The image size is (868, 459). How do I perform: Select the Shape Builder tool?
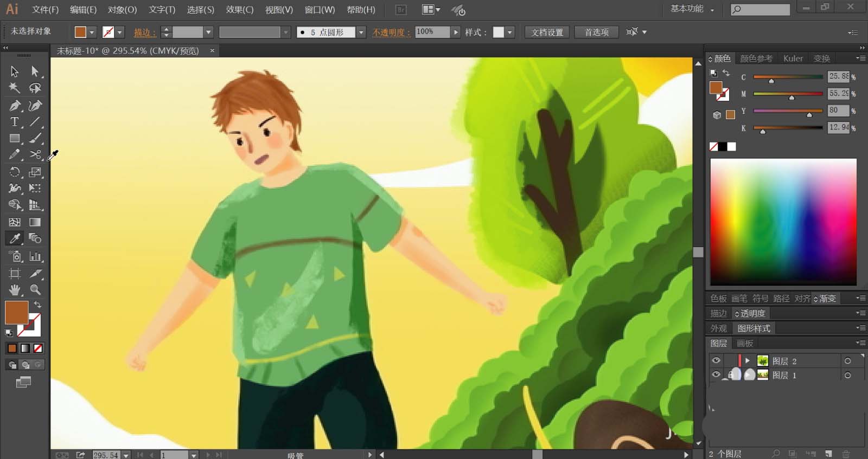click(15, 205)
